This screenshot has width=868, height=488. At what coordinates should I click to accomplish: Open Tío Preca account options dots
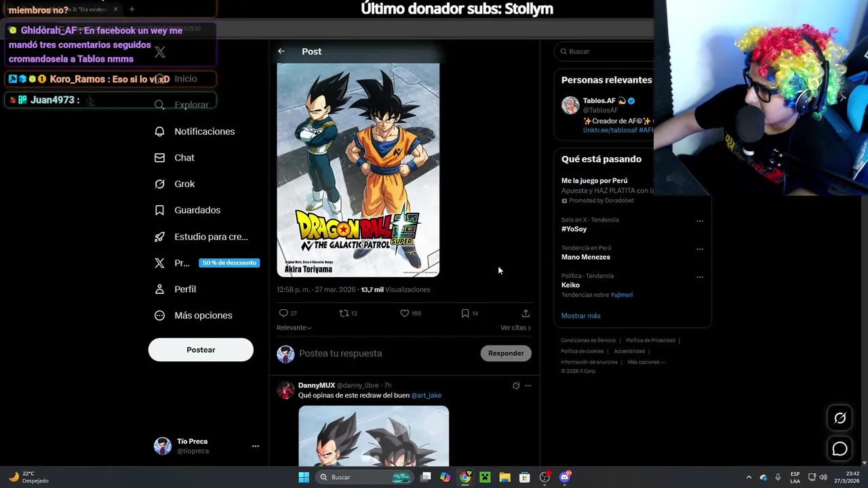click(x=256, y=446)
